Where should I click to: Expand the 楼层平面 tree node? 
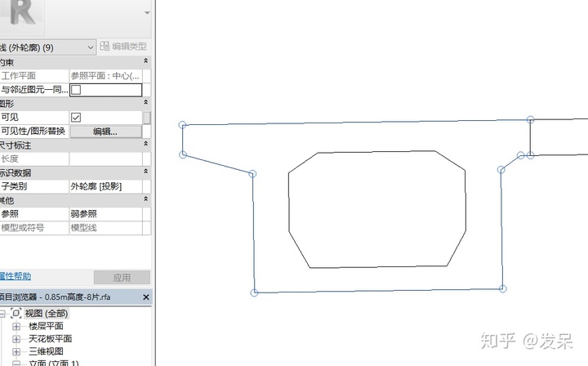pyautogui.click(x=16, y=326)
